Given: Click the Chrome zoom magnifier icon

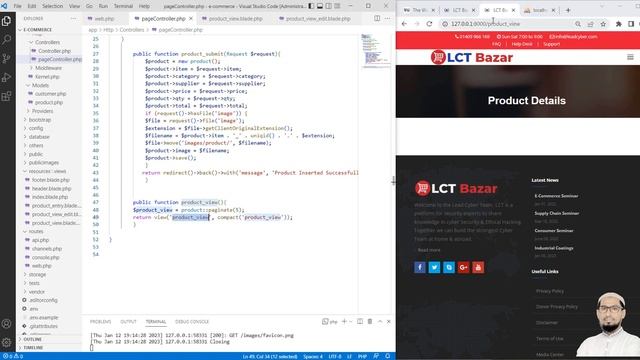Looking at the screenshot, I should click(x=578, y=24).
